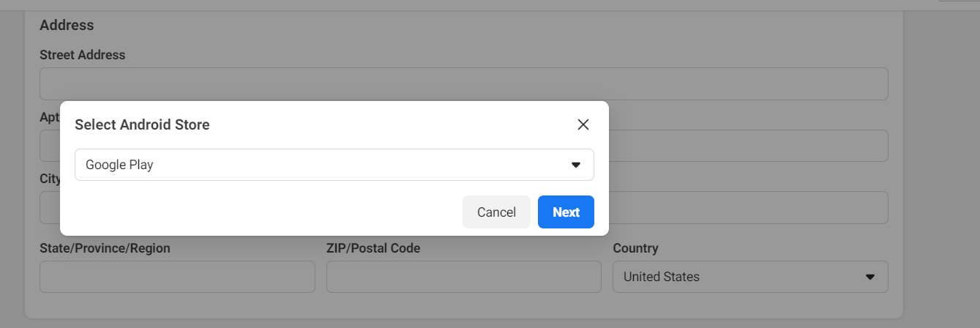Viewport: 980px width, 328px height.
Task: Click the United States value text
Action: tap(661, 277)
